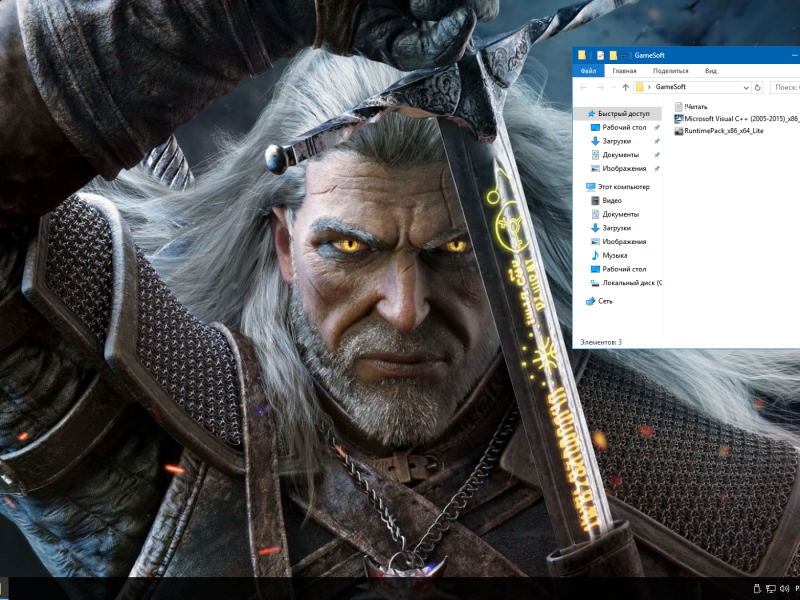This screenshot has height=600, width=800.
Task: Go up one folder level
Action: 626,87
